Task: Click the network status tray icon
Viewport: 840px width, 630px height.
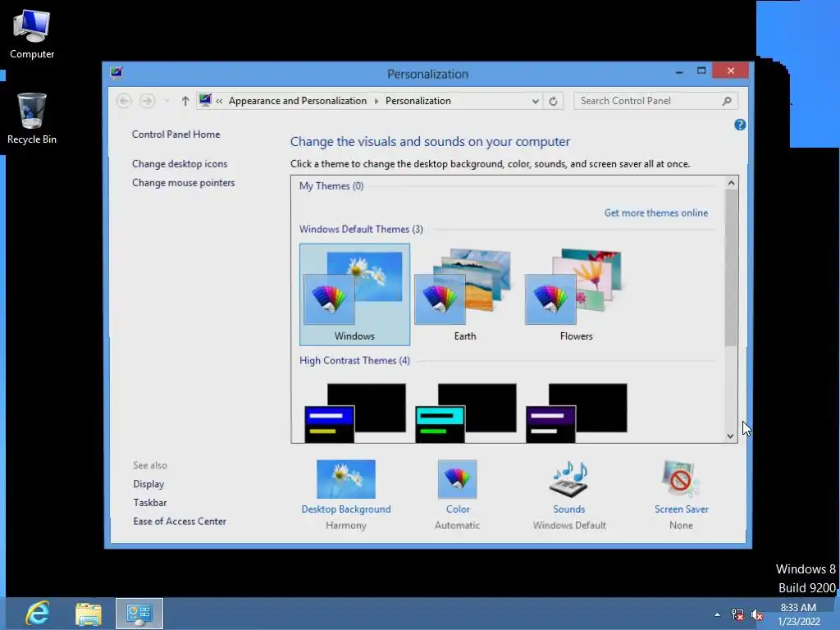Action: click(x=737, y=614)
